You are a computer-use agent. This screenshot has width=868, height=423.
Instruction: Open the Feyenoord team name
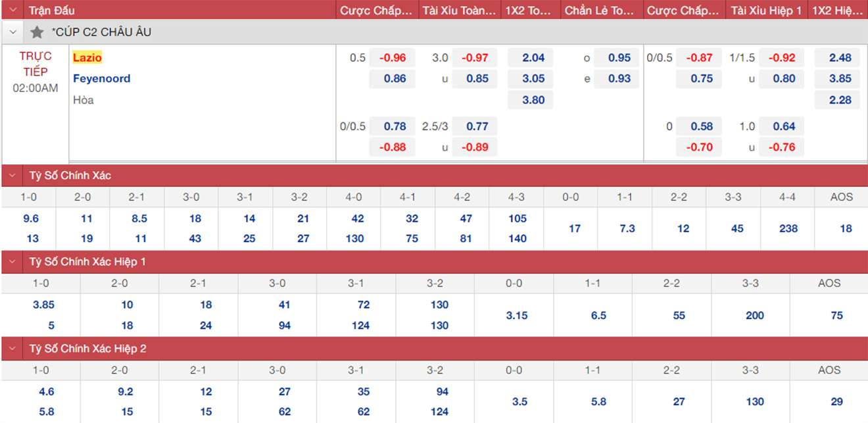(x=101, y=79)
